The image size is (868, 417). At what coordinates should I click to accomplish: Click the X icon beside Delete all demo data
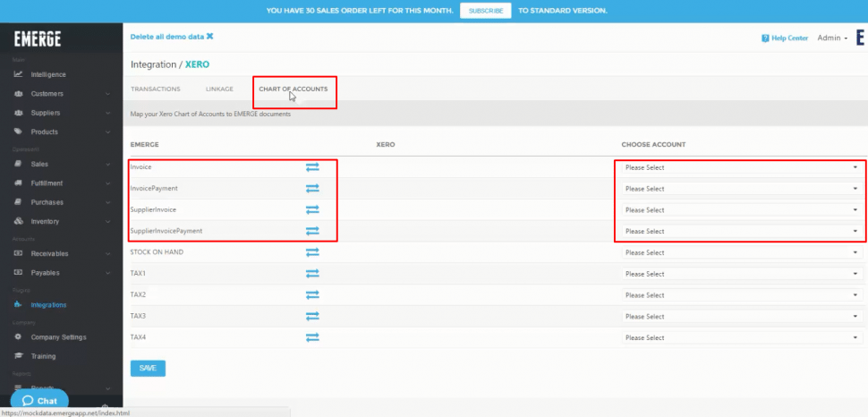(x=209, y=37)
